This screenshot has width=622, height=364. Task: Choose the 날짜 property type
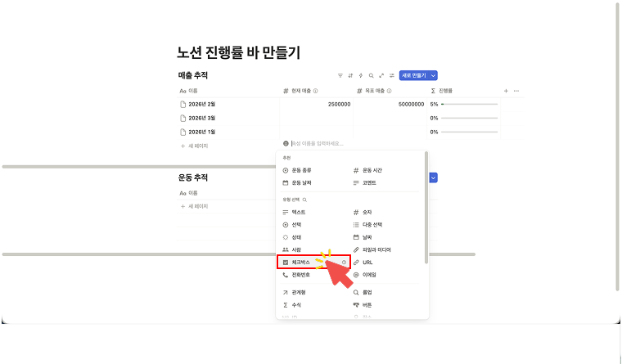coord(363,237)
